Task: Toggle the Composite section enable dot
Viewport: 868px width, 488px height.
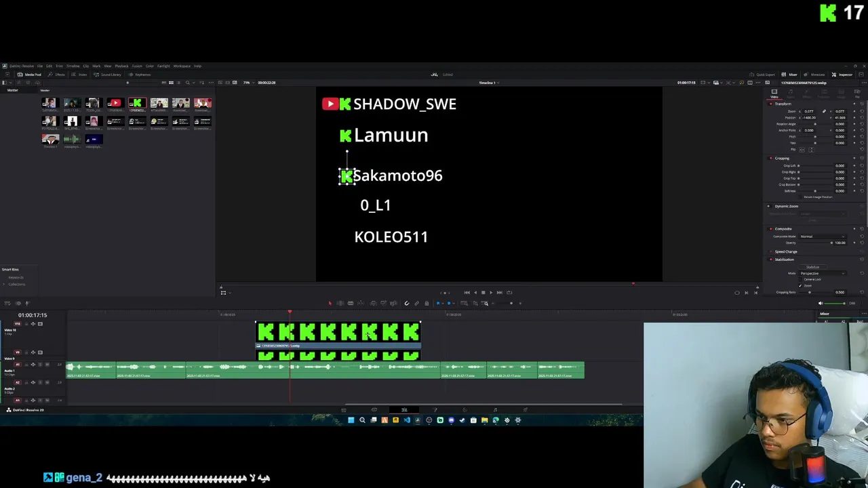Action: (x=771, y=229)
